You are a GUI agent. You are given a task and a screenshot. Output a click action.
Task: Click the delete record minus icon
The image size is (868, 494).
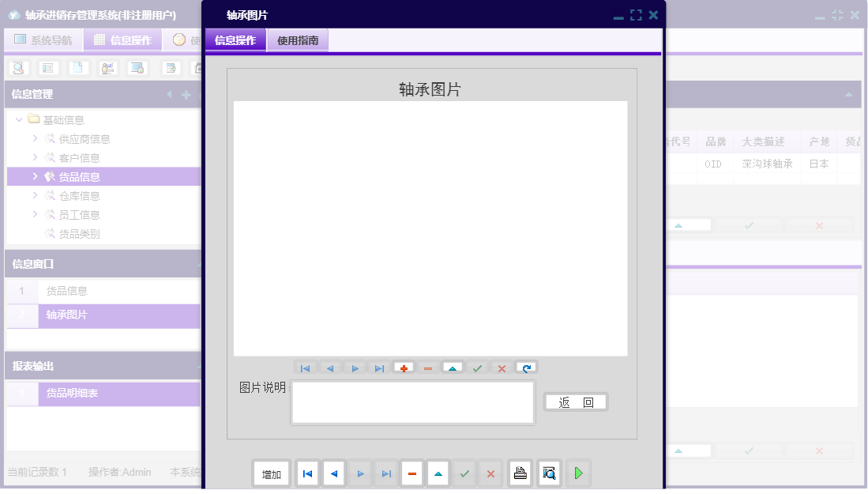(426, 367)
